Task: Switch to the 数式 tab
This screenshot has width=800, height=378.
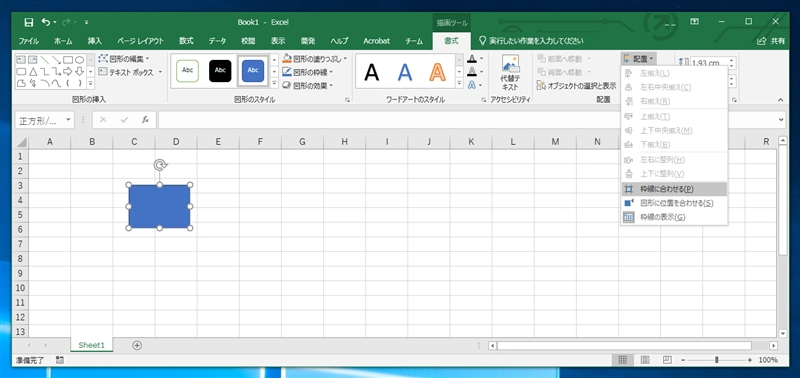Action: (186, 41)
